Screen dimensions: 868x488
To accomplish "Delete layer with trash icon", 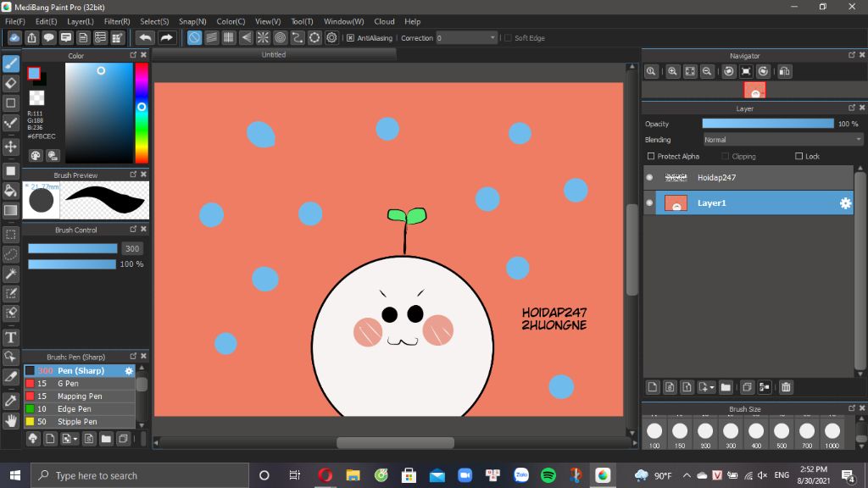I will click(786, 387).
